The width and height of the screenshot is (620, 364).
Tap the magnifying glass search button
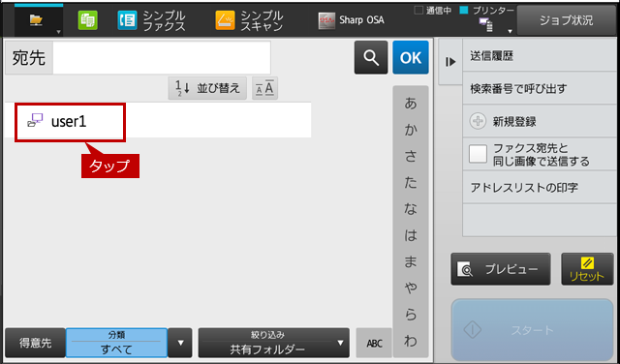tap(371, 57)
